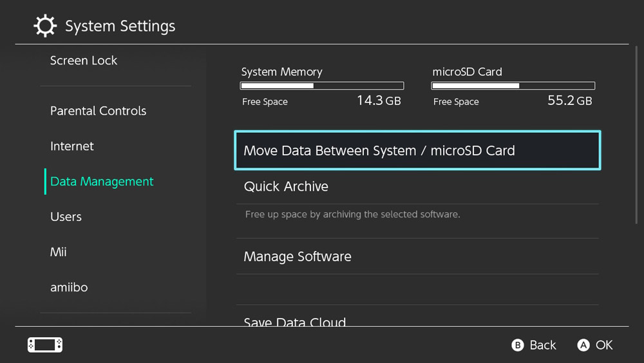Select Move Data Between System / microSD Card
This screenshot has height=363, width=644.
click(417, 150)
